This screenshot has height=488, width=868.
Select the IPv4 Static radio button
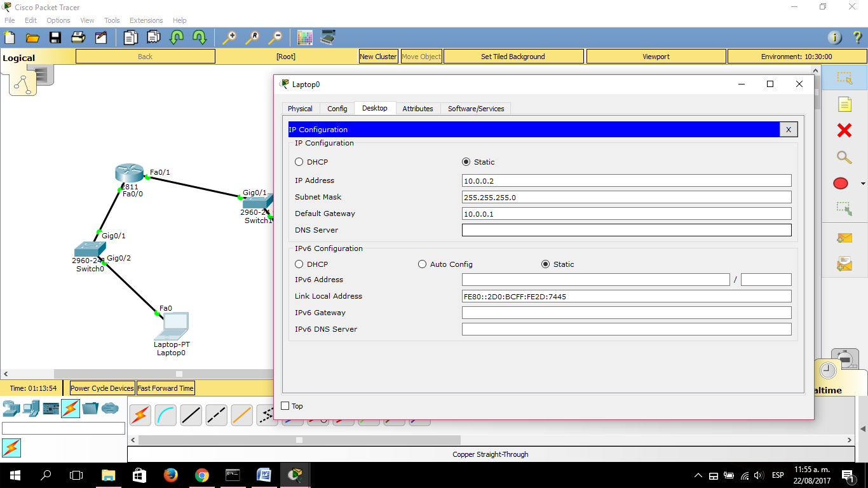coord(466,162)
